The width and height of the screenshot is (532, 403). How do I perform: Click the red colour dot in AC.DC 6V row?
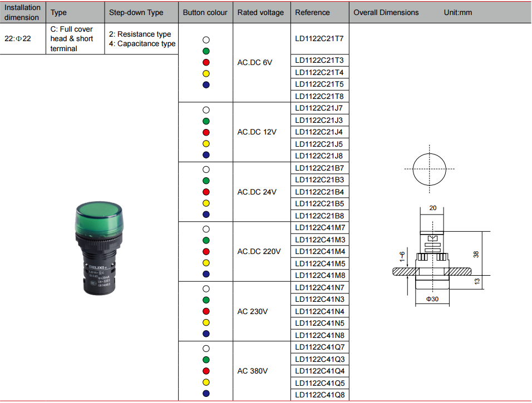click(x=206, y=62)
